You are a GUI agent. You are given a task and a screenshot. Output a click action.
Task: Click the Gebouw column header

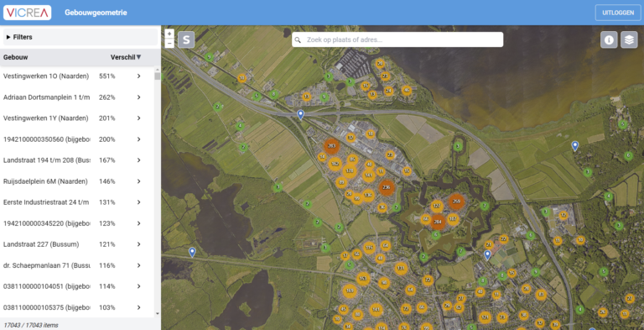16,57
